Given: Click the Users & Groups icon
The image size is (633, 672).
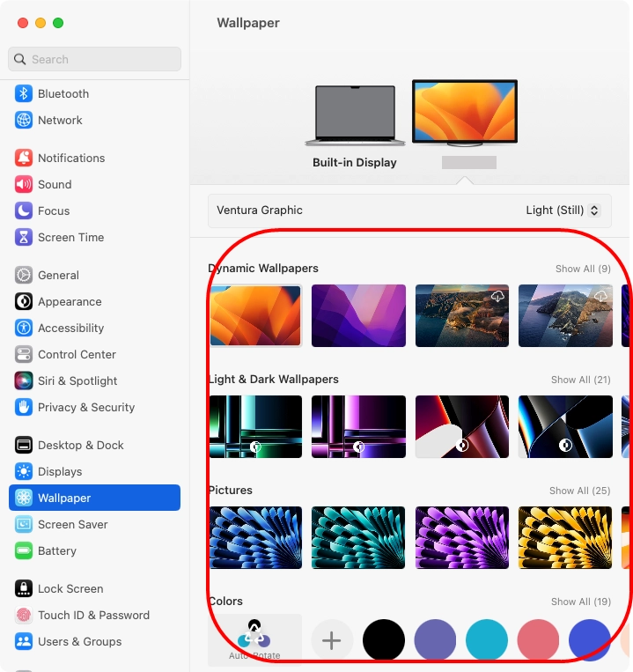Looking at the screenshot, I should coord(24,641).
